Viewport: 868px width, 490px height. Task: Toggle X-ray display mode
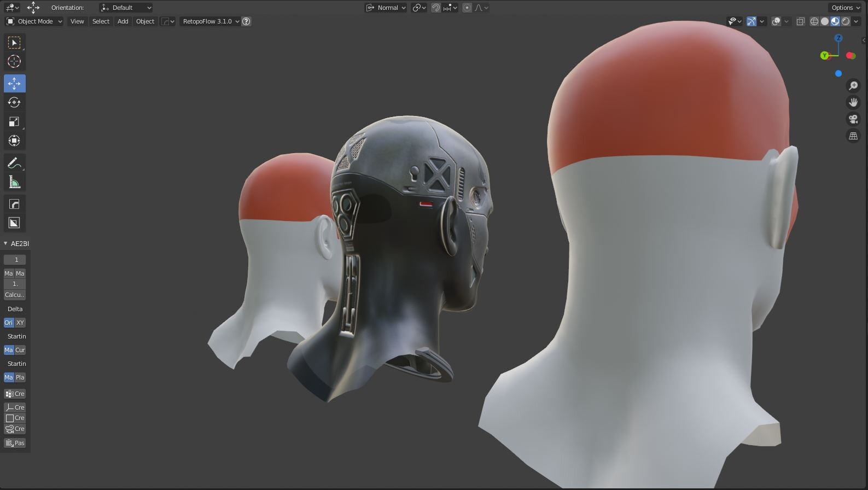(800, 21)
